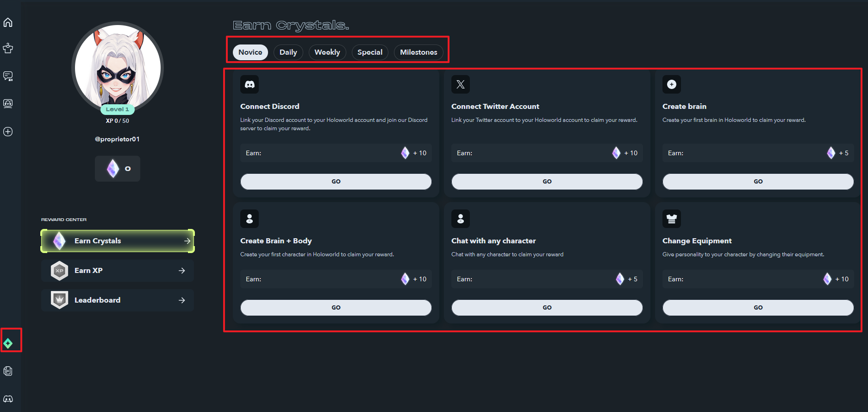
Task: Click GO on Connect Twitter Account card
Action: tap(547, 182)
